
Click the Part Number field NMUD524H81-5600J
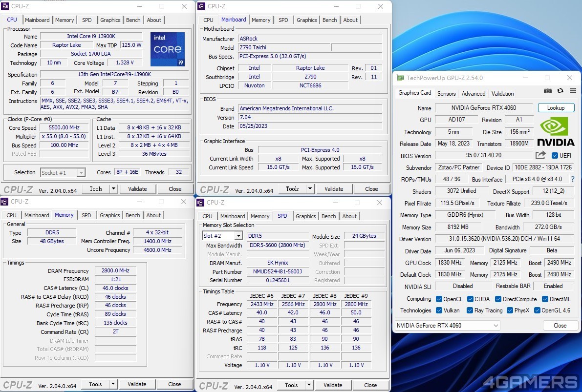[x=277, y=271]
